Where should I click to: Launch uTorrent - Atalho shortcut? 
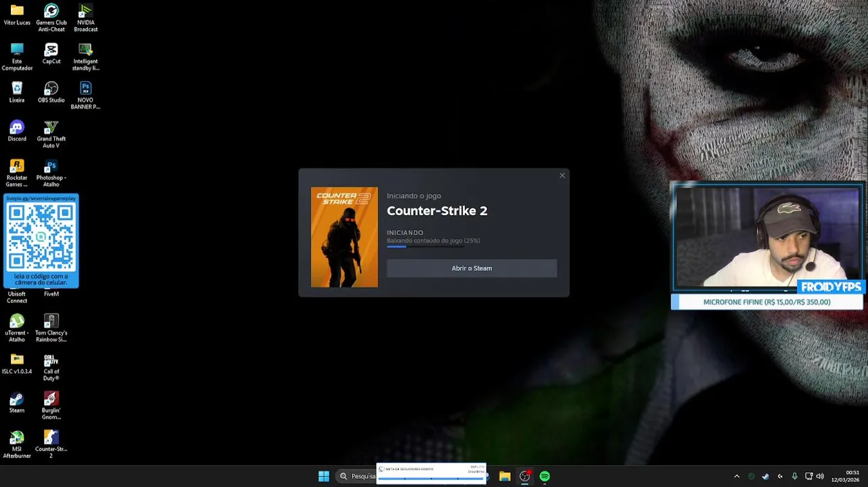[17, 327]
